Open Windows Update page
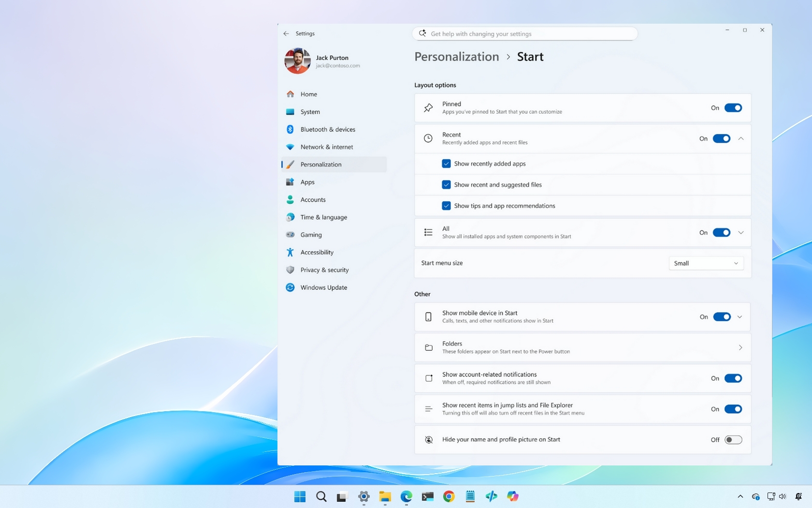The height and width of the screenshot is (508, 812). tap(333, 287)
